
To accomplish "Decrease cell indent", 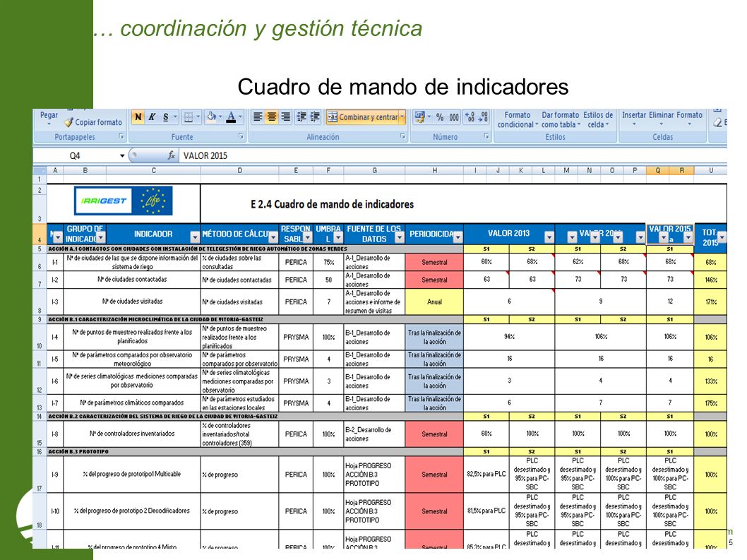I will click(x=301, y=117).
